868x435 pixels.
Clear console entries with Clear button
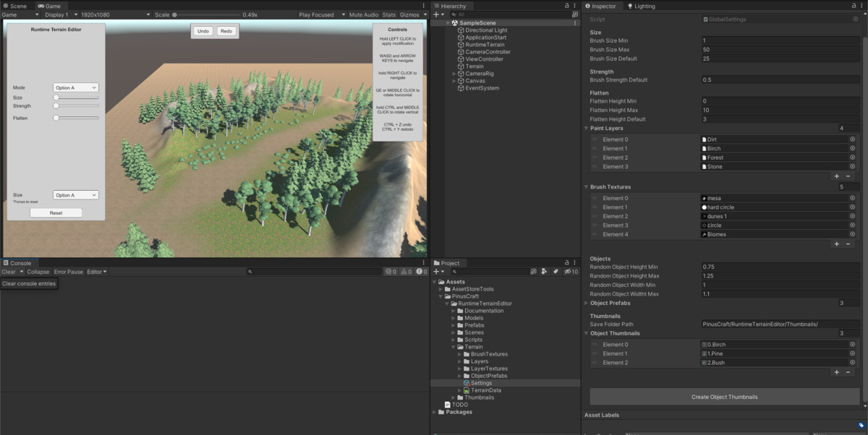coord(8,272)
